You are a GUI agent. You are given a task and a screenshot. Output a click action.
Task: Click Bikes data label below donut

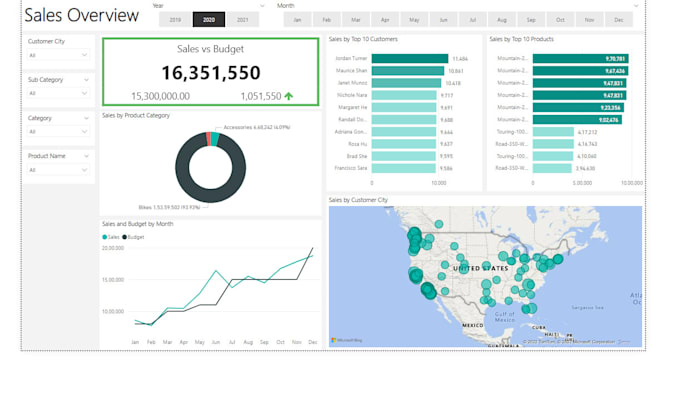(x=169, y=207)
